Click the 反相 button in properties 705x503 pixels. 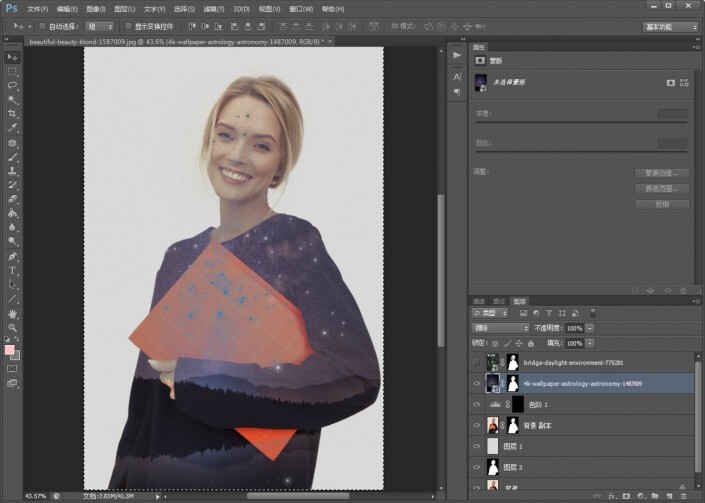click(662, 204)
